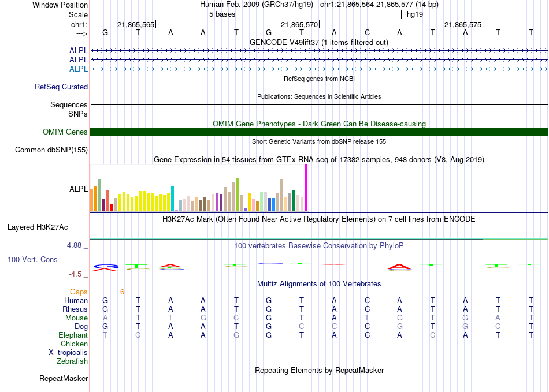The height and width of the screenshot is (392, 549).
Task: Click the dark green OMIM Genes bar
Action: click(319, 132)
